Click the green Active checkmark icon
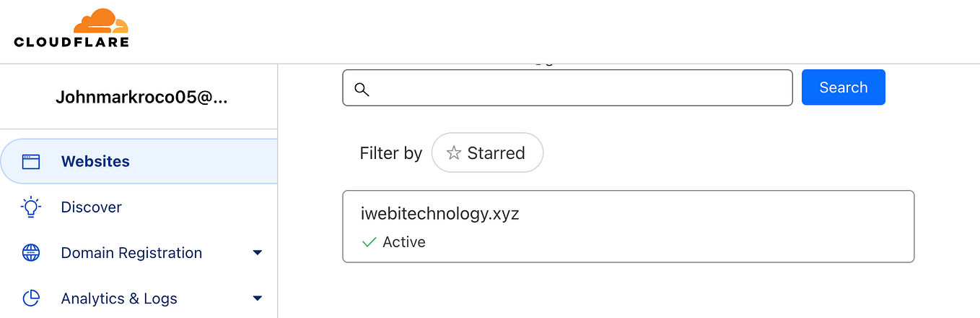Viewport: 980px width, 318px height. pos(369,242)
